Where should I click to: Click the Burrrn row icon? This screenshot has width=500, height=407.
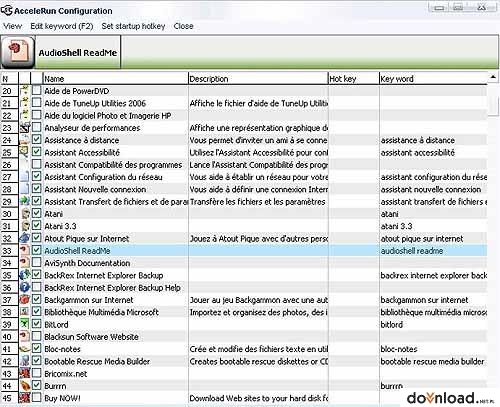pyautogui.click(x=25, y=386)
